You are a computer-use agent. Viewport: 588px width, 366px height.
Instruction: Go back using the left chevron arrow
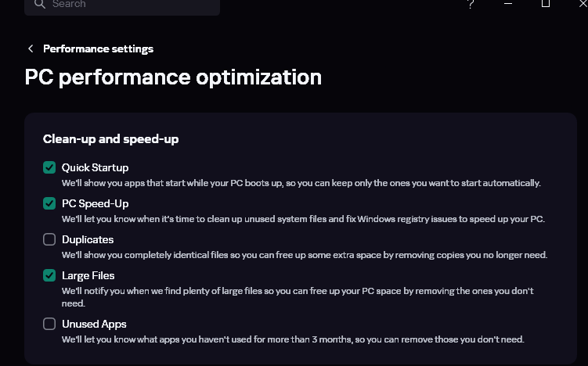coord(31,48)
